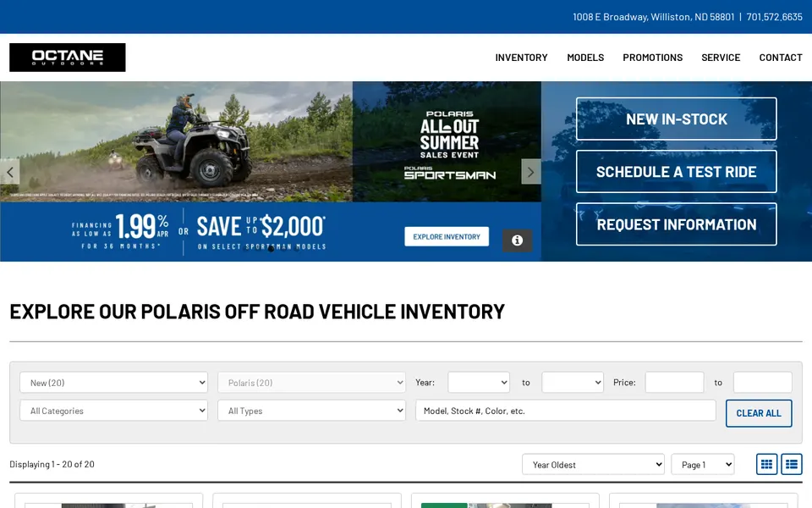The height and width of the screenshot is (508, 812).
Task: Click the Model, Stock #, Color search field
Action: point(566,411)
